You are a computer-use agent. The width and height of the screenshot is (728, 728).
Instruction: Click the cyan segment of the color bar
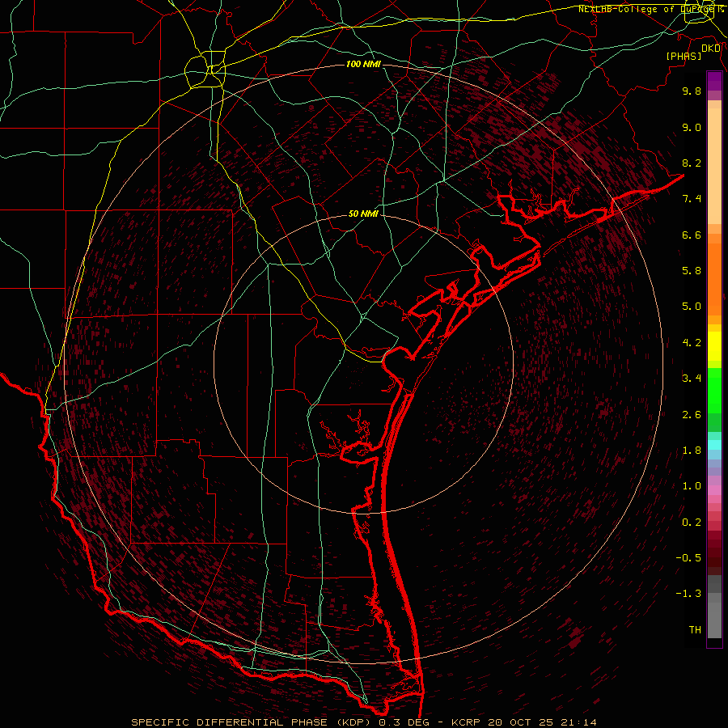click(714, 445)
